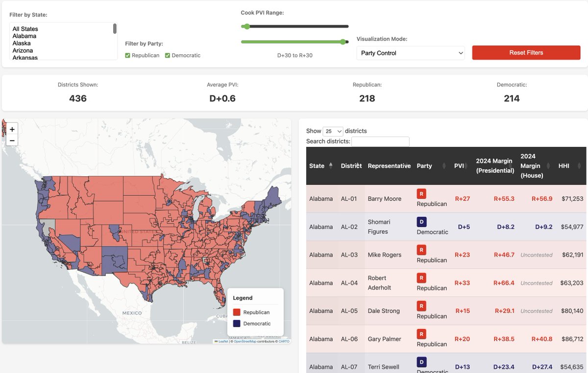Image resolution: width=588 pixels, height=373 pixels.
Task: Click the Republican badge in Dale Strong row
Action: click(x=421, y=306)
